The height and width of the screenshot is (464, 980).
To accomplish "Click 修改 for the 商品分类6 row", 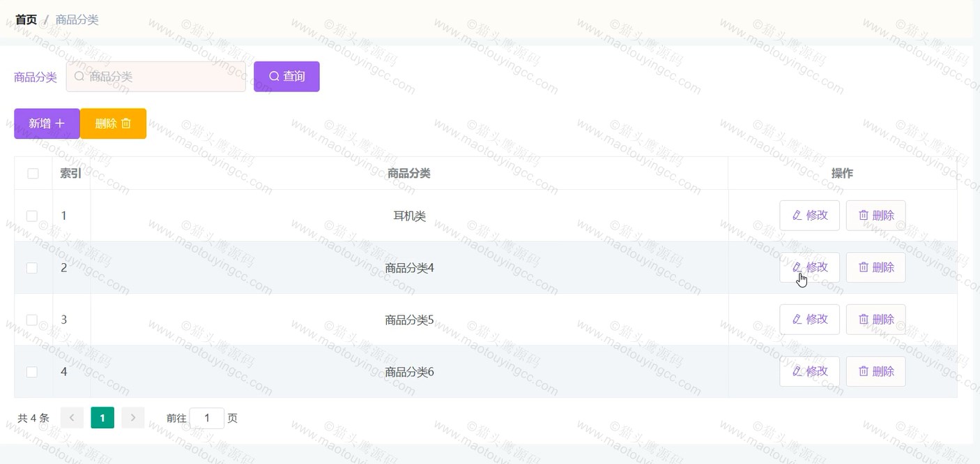I will 809,371.
